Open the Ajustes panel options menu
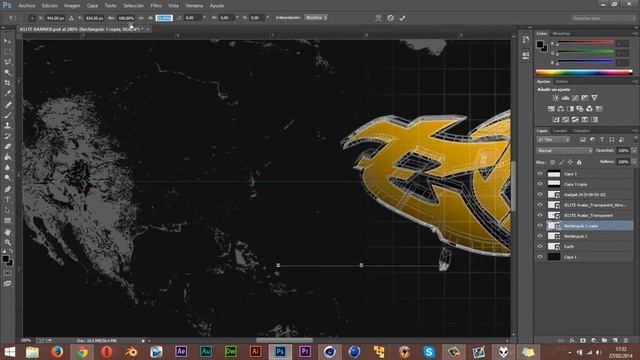640x360 pixels. 635,82
